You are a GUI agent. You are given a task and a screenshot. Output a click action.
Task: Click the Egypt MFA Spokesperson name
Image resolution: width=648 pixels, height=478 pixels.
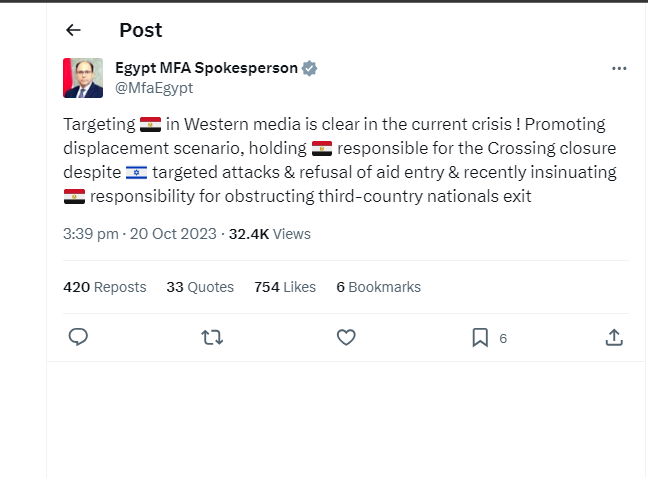click(x=206, y=68)
